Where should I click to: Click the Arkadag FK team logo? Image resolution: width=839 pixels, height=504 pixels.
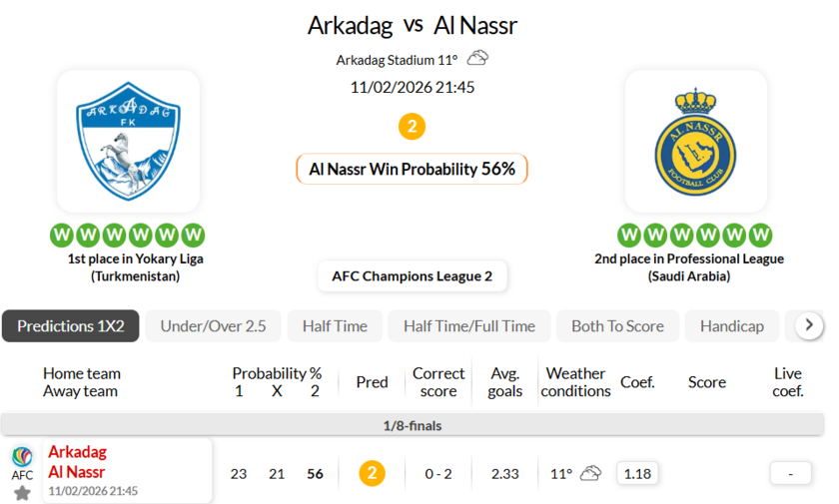(128, 141)
